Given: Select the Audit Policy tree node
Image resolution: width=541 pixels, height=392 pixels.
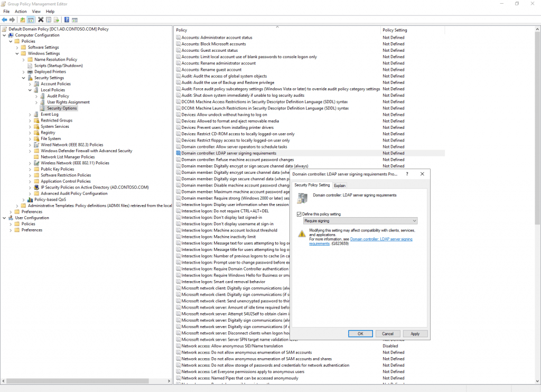Looking at the screenshot, I should pos(57,96).
